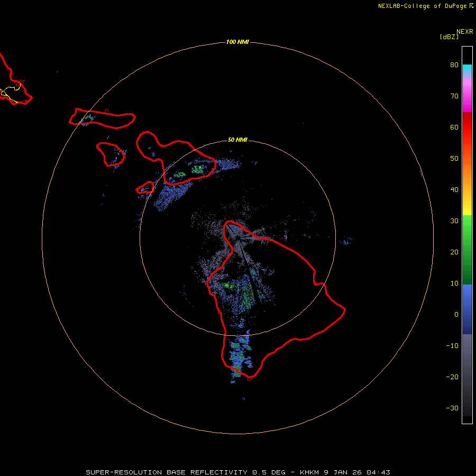The image size is (476, 476).
Task: Select the 20 dBZ scale value
Action: [x=454, y=252]
